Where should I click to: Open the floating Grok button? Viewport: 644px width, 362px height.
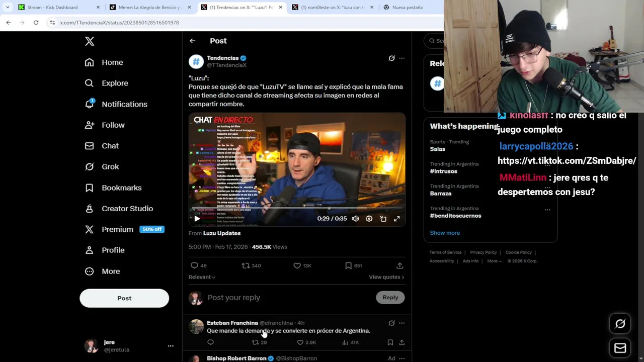point(620,324)
